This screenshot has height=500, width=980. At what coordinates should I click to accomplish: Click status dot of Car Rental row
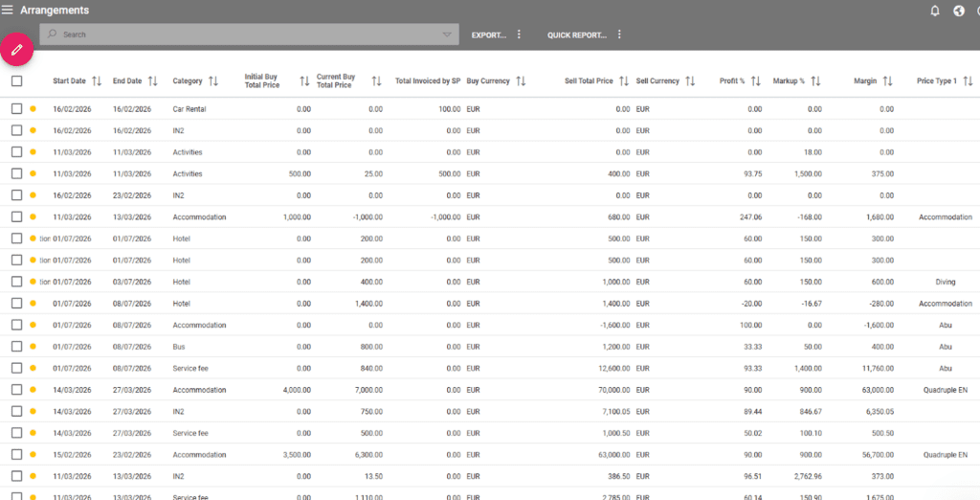[x=33, y=109]
